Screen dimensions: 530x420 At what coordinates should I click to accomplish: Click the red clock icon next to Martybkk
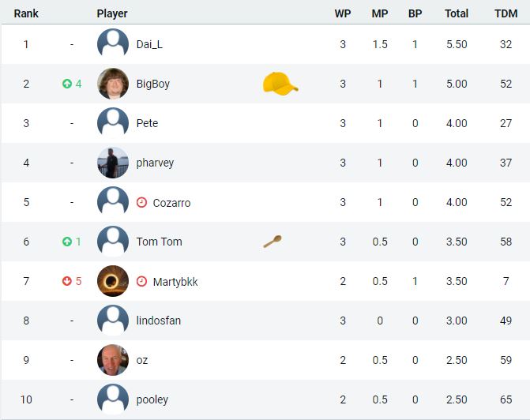coord(141,281)
